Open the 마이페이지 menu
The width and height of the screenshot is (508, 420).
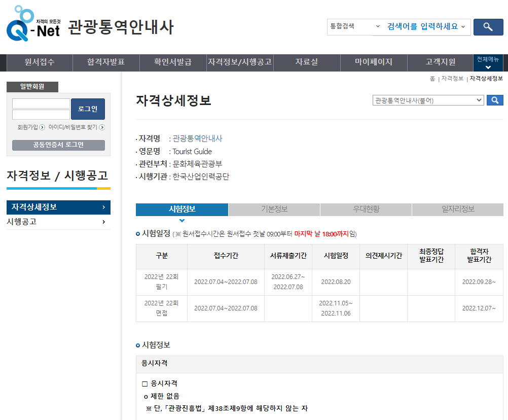click(374, 62)
